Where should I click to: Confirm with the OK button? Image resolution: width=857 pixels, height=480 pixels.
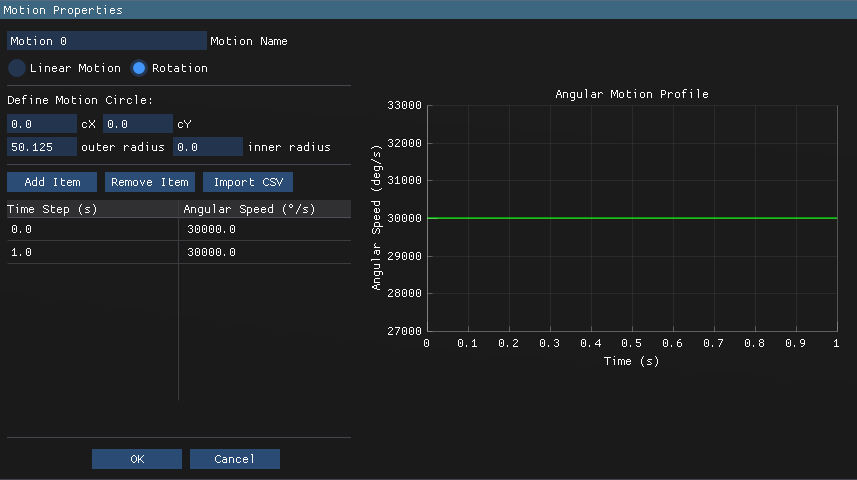[x=137, y=459]
